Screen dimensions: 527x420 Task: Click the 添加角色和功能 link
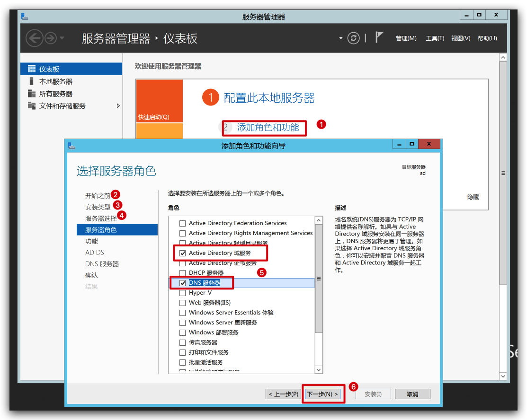point(268,127)
